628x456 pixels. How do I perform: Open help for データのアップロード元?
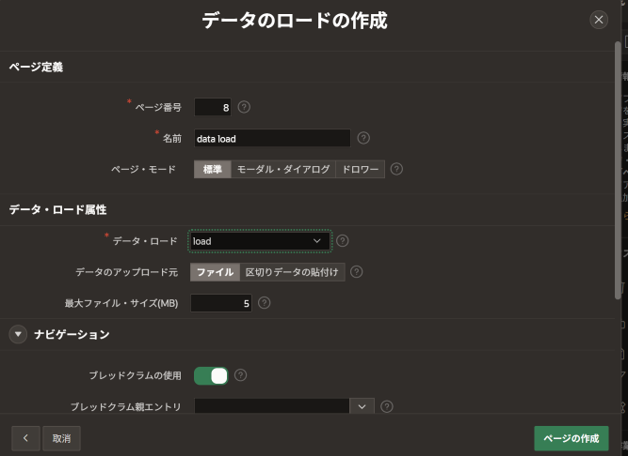click(x=356, y=272)
